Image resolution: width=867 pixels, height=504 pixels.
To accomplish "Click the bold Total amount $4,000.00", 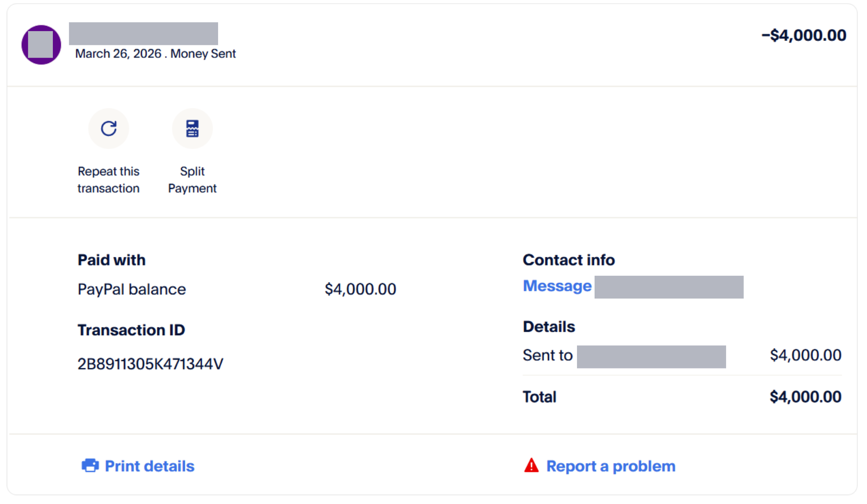I will (x=805, y=397).
